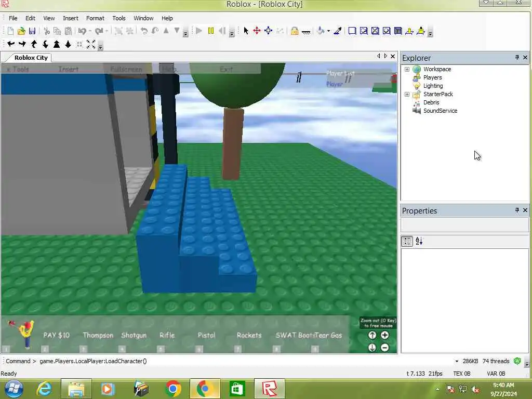The image size is (532, 399).
Task: Open the Window menu
Action: click(x=143, y=18)
